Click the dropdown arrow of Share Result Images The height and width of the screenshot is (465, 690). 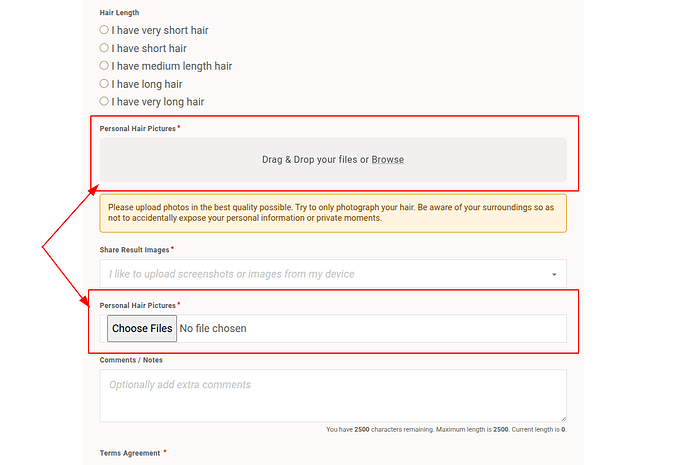pos(554,274)
